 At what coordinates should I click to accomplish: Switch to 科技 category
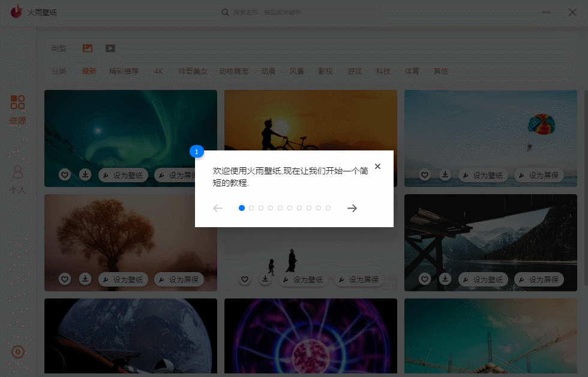(383, 71)
